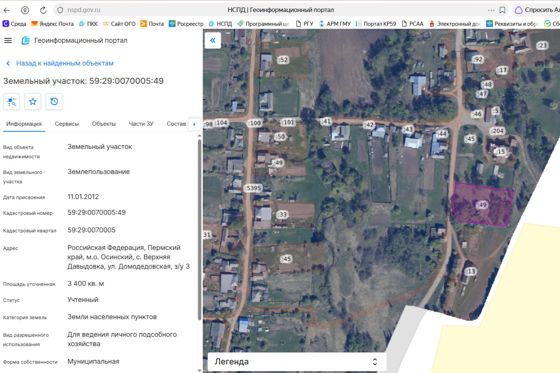
Task: Open the Спросить Алису assistant button
Action: coord(536,10)
